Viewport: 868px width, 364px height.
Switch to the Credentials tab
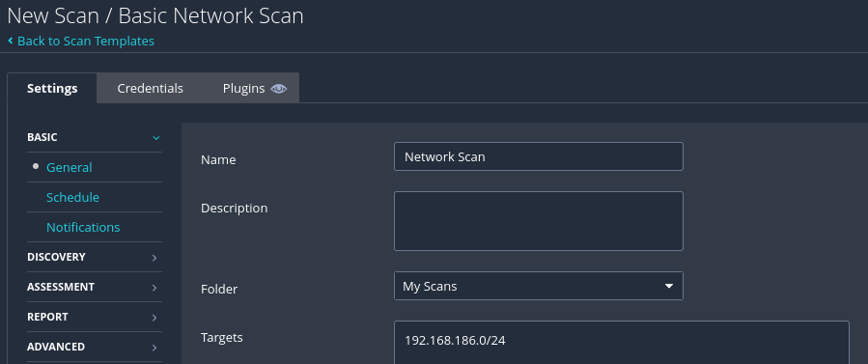(150, 89)
